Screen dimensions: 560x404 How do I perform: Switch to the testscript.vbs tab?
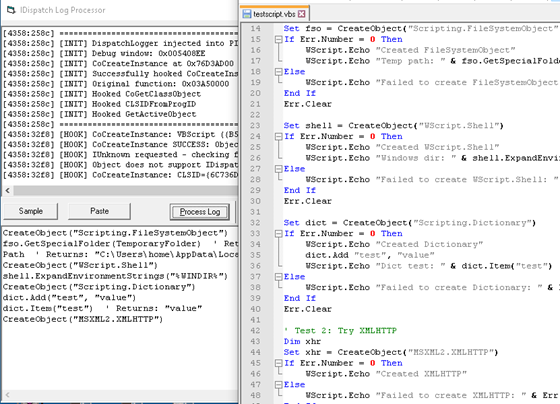coord(274,14)
